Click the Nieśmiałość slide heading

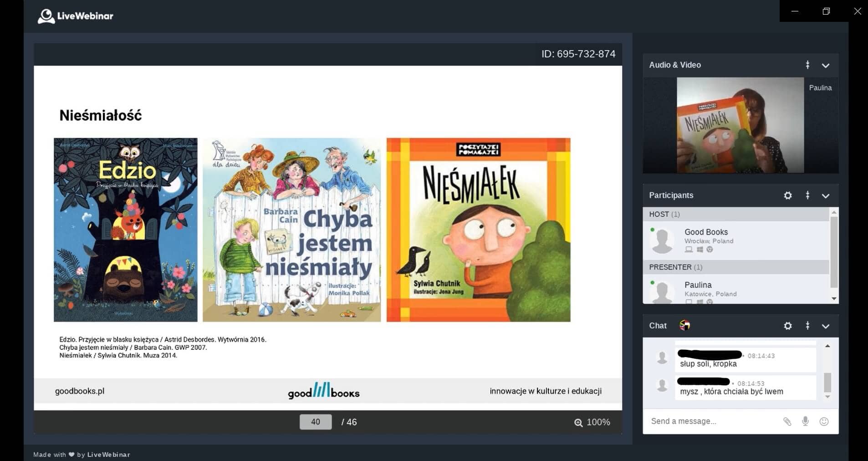coord(100,115)
